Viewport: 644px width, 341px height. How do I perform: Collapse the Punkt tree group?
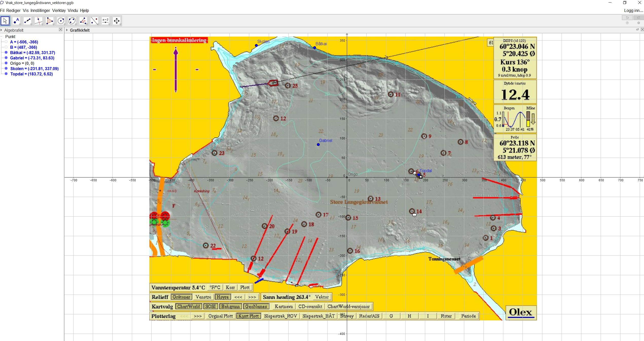click(2, 37)
